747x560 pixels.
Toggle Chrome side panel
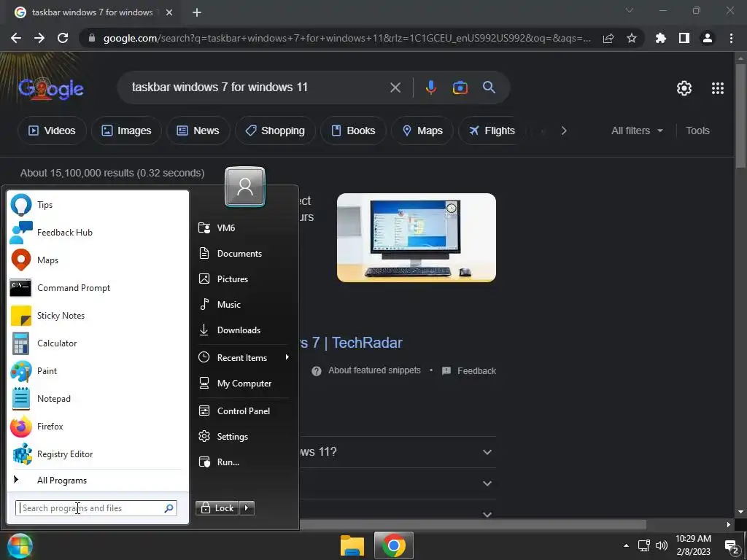click(x=684, y=38)
